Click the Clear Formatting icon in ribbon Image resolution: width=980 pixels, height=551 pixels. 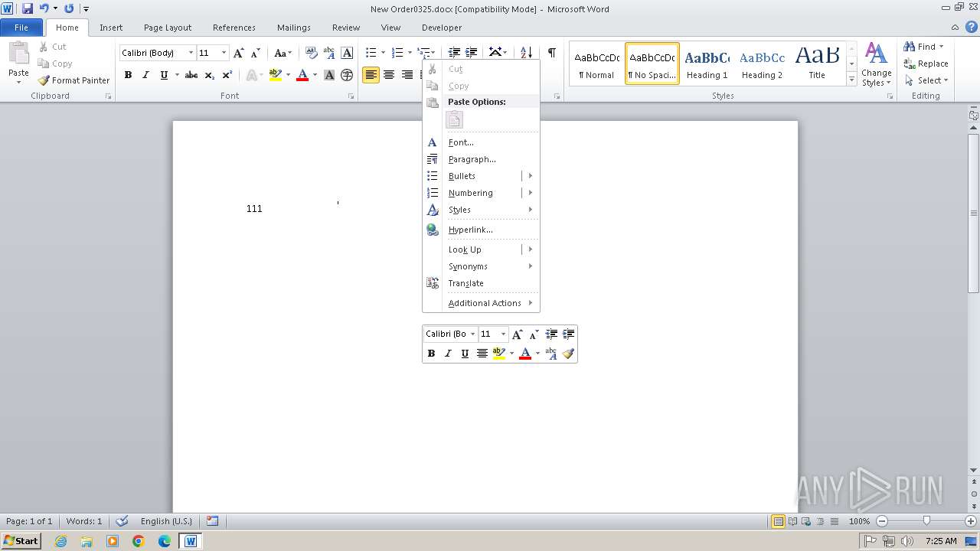click(x=311, y=53)
